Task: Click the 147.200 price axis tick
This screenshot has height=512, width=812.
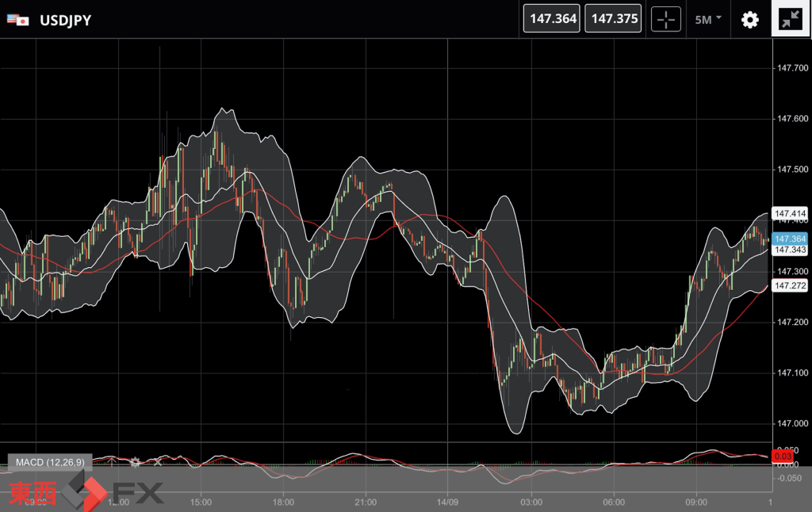Action: click(792, 322)
